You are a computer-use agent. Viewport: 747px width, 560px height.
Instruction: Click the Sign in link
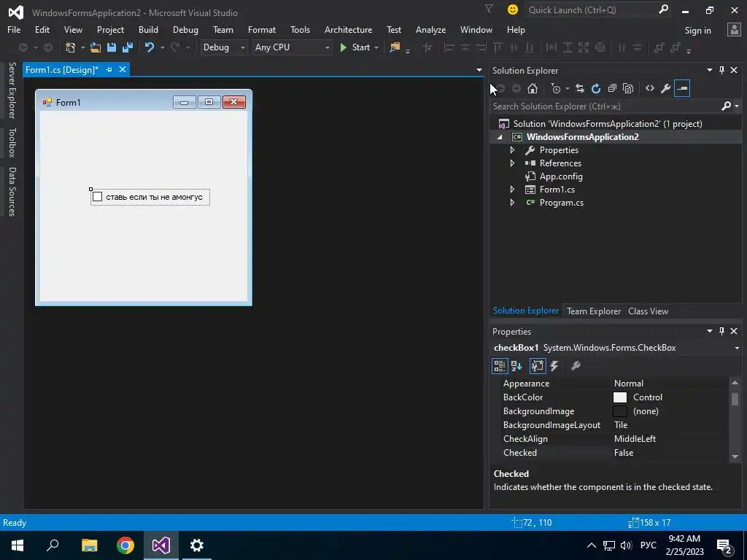tap(697, 30)
